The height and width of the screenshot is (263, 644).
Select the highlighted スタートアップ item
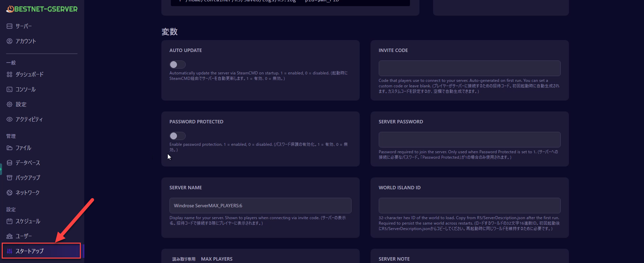[30, 251]
